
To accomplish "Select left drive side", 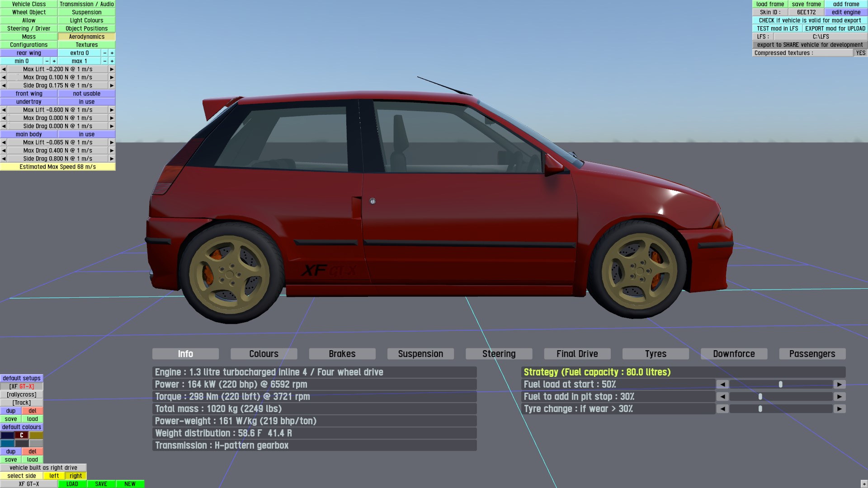I will [x=54, y=476].
